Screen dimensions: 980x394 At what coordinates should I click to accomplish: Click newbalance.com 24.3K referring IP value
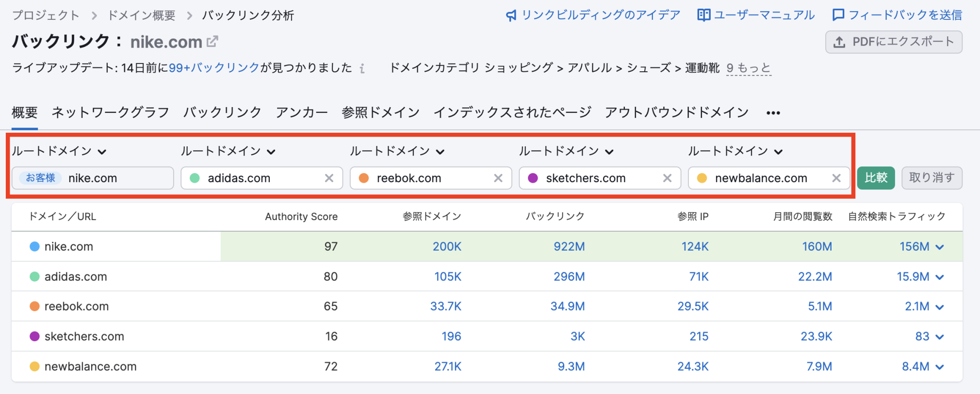[x=693, y=366]
